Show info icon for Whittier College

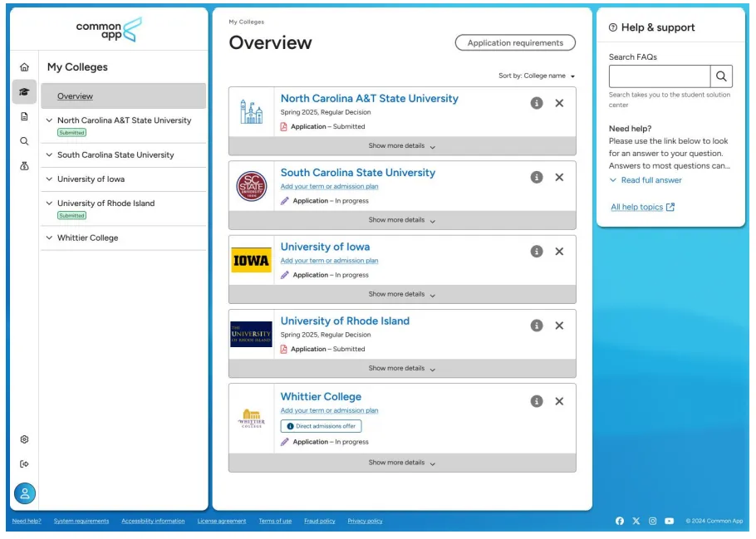tap(537, 401)
